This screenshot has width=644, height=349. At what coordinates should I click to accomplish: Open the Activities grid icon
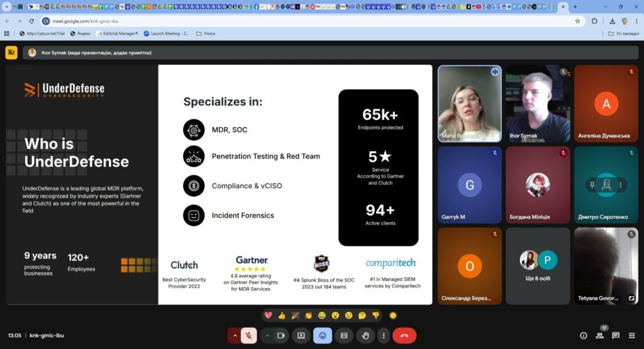(633, 336)
